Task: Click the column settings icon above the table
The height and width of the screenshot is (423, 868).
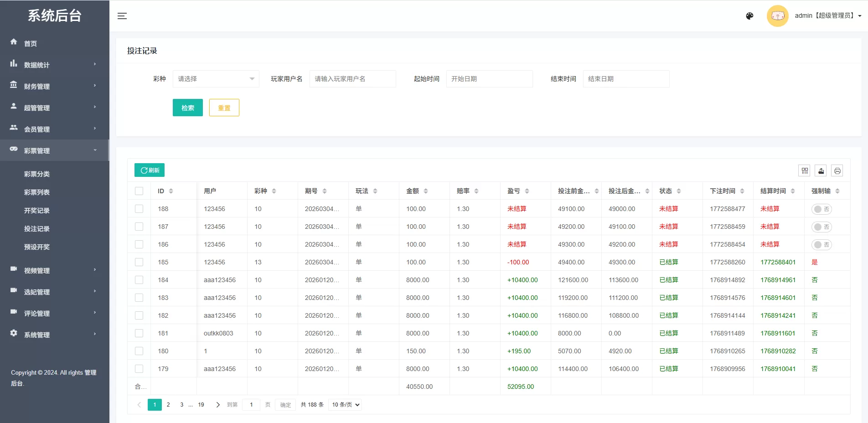Action: [804, 170]
